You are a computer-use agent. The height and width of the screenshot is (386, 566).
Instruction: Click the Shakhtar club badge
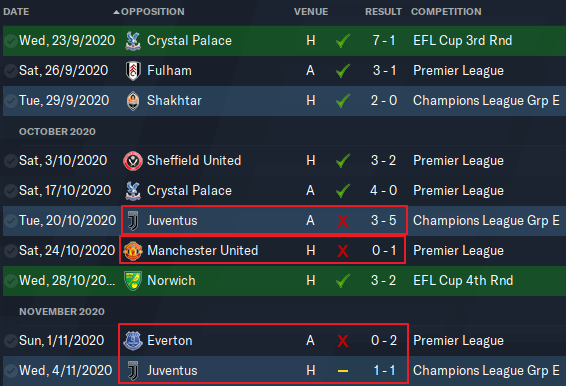click(x=133, y=101)
